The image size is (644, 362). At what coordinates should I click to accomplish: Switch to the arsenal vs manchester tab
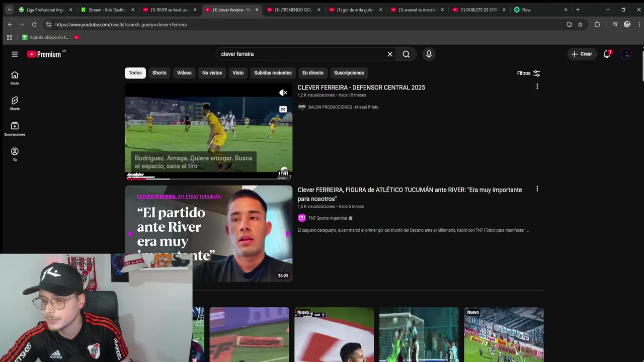418,10
